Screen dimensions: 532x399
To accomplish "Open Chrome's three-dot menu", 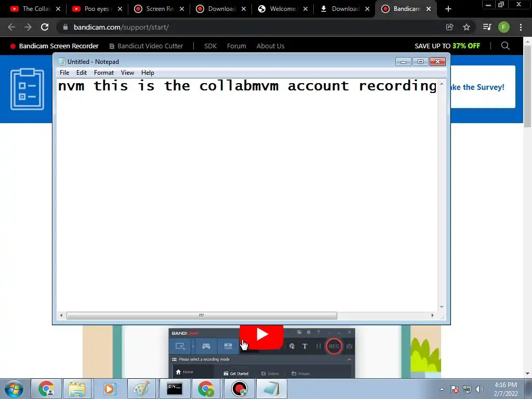I will pyautogui.click(x=521, y=27).
